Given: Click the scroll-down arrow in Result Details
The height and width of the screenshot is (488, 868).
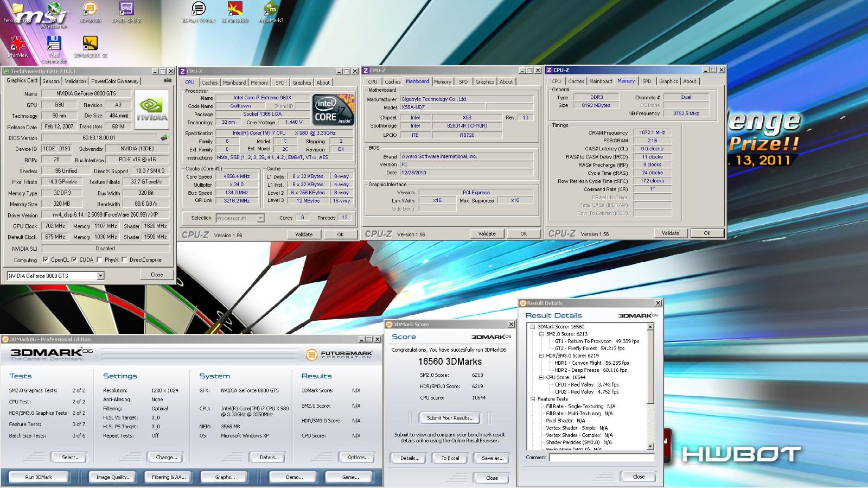Looking at the screenshot, I should pos(650,446).
